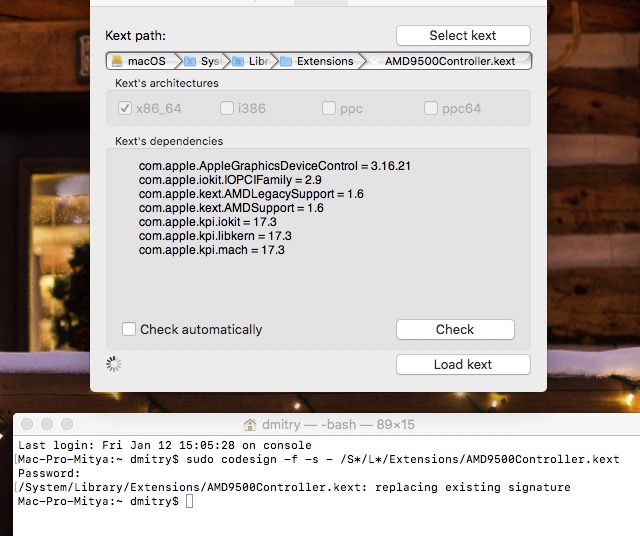
Task: Toggle the ppc architecture checkbox
Action: click(329, 108)
